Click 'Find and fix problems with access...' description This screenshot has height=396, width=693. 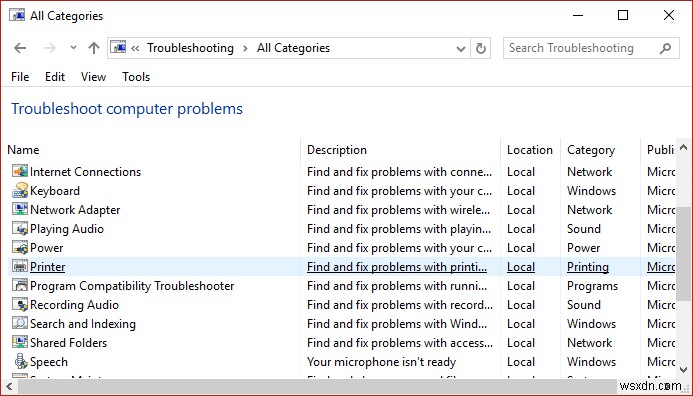coord(400,343)
